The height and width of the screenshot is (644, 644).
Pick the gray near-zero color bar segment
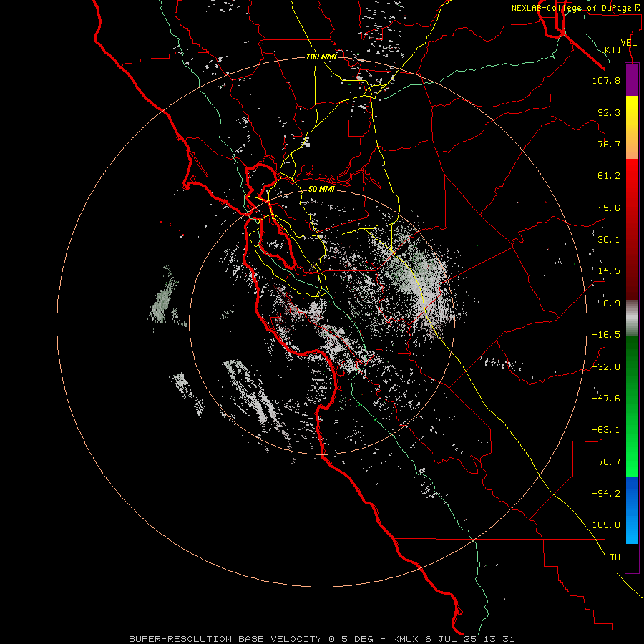(x=632, y=318)
